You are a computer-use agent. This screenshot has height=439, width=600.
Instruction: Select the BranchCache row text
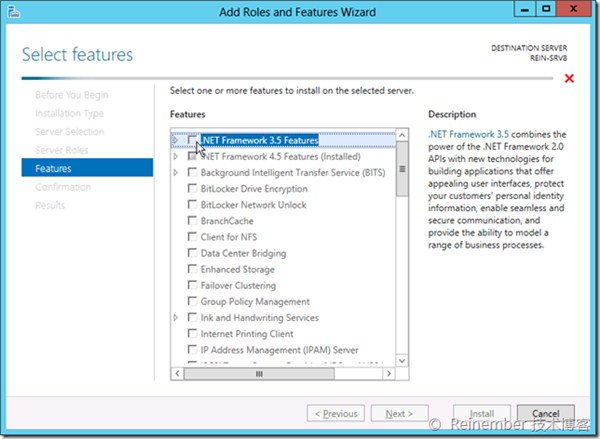pos(227,221)
